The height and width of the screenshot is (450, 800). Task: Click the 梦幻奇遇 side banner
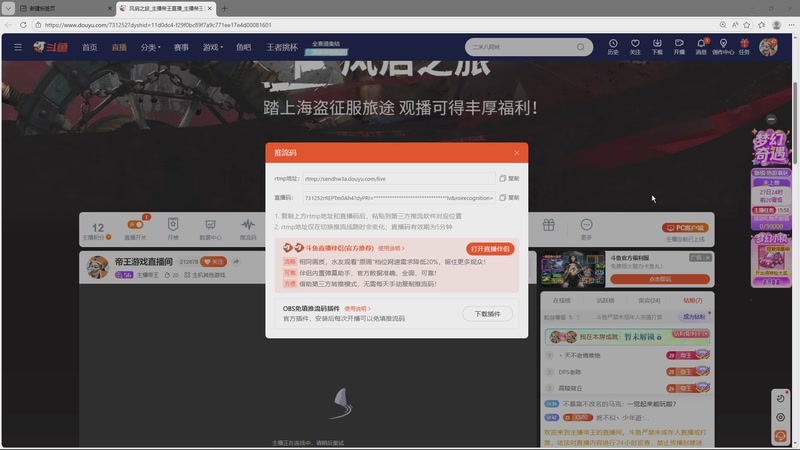[770, 148]
